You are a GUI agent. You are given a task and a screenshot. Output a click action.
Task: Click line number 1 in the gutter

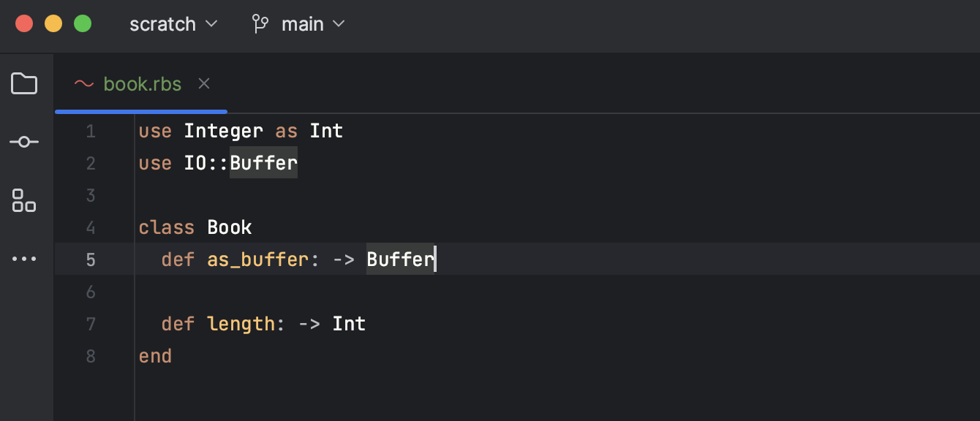pos(91,132)
